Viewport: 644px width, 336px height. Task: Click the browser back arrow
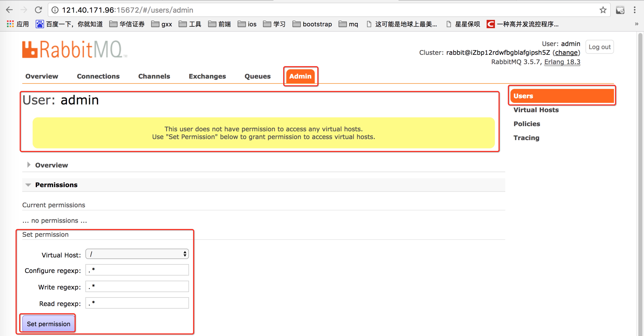pos(9,10)
